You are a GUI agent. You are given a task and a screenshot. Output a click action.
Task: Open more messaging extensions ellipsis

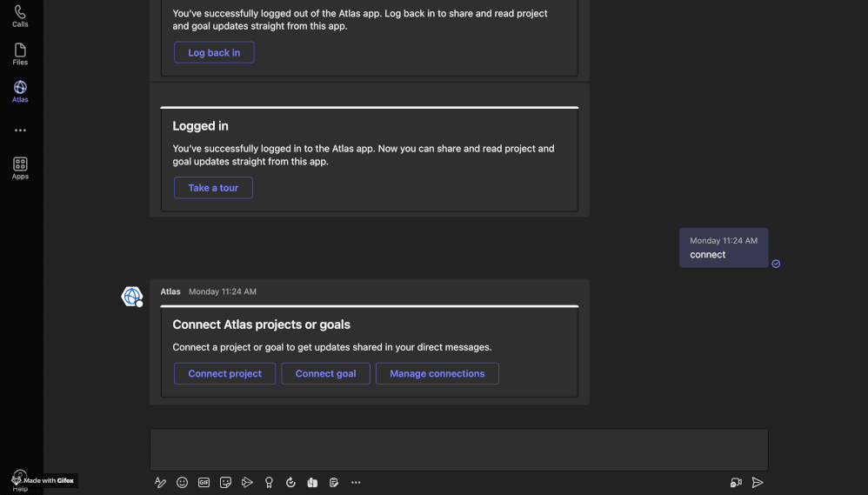tap(356, 483)
